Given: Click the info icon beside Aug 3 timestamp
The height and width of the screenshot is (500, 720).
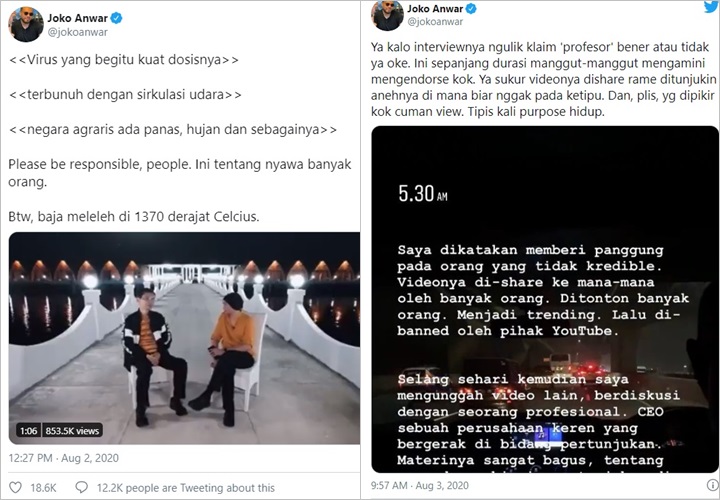Looking at the screenshot, I should (x=712, y=485).
